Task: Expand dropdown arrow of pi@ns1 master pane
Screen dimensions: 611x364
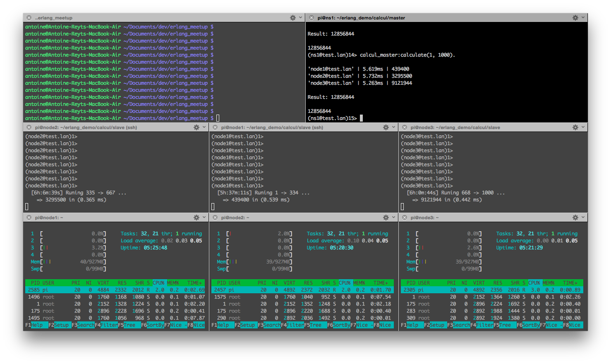Action: [583, 18]
